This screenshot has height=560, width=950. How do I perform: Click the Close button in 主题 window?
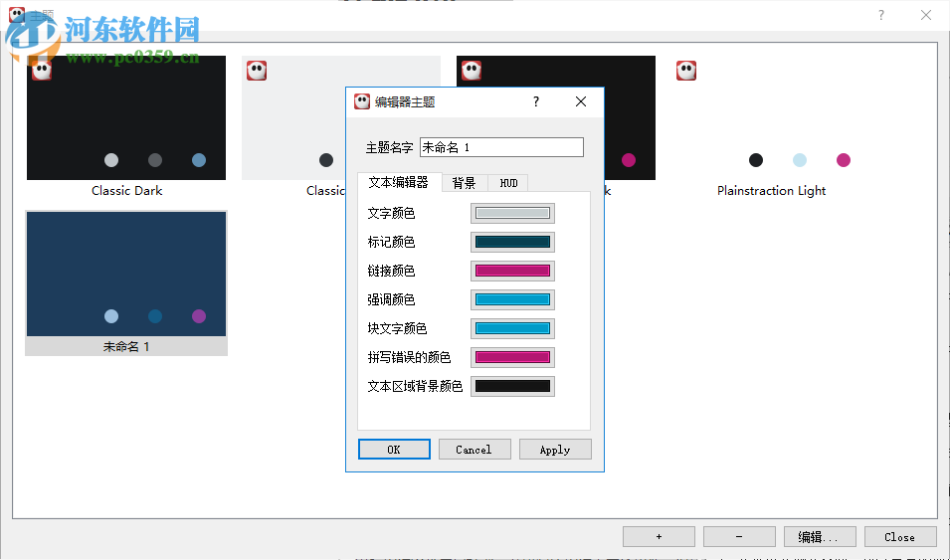[x=900, y=536]
